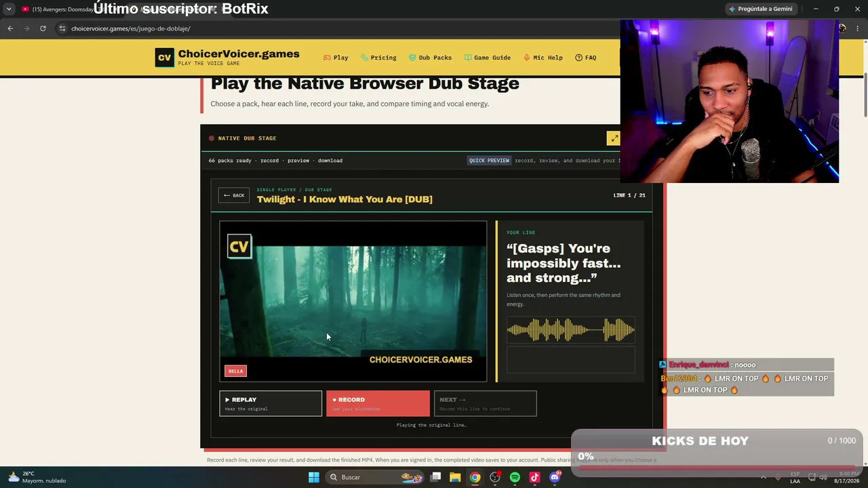
Task: Click the CV logo in site header
Action: tap(164, 58)
